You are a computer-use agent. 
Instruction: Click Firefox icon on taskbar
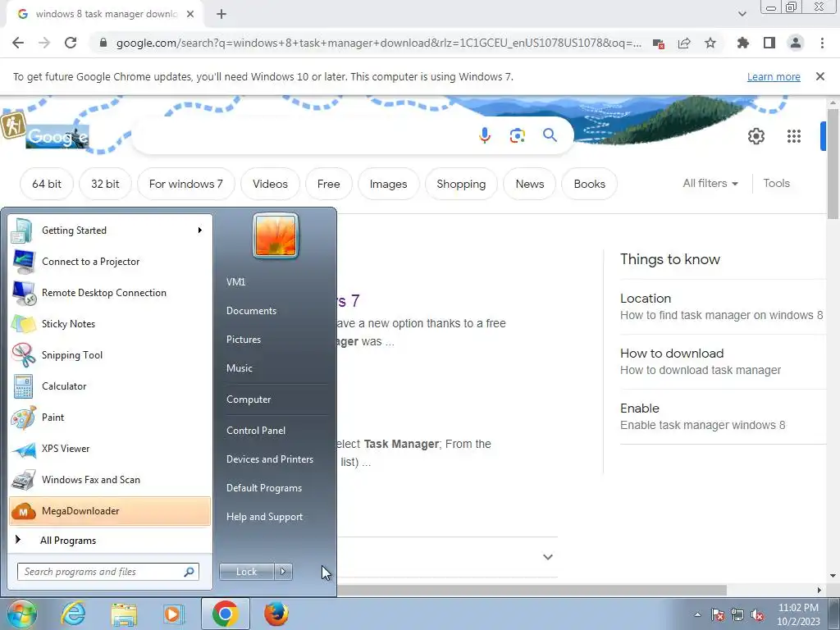click(276, 614)
